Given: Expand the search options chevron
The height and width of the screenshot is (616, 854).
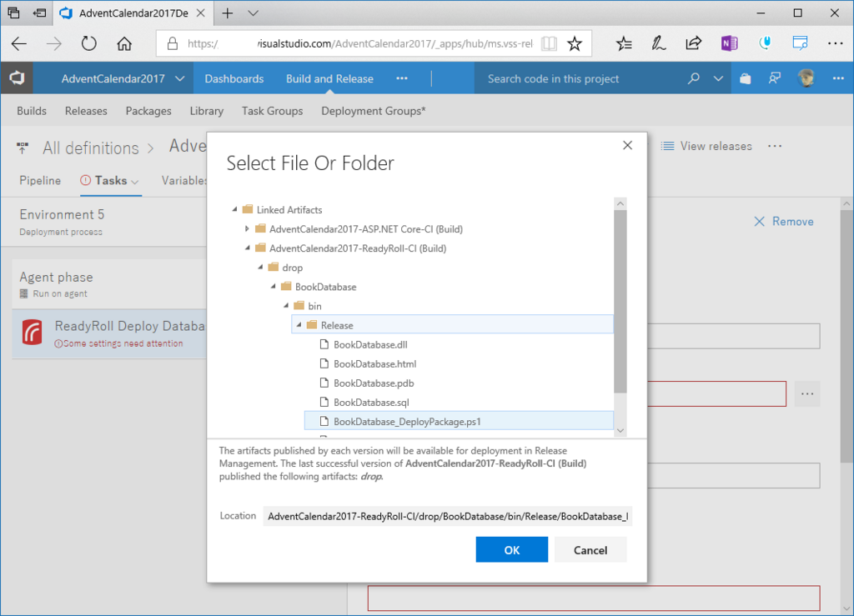Looking at the screenshot, I should tap(718, 79).
